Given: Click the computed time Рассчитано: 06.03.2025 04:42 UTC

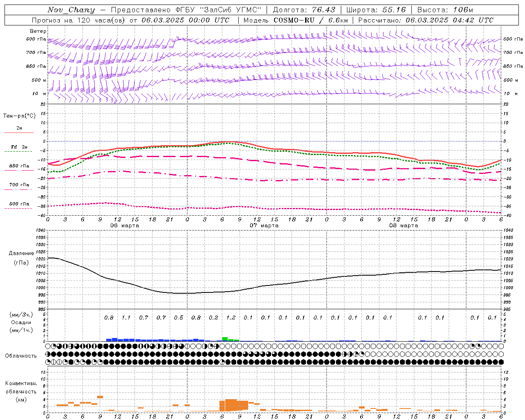Looking at the screenshot, I should coord(426,20).
